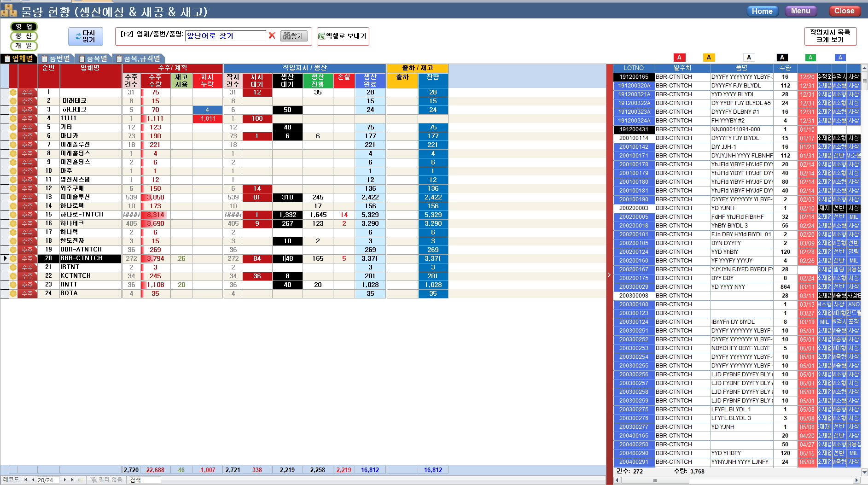
Task: Click LOTNO 191200165 in right list
Action: tap(634, 77)
